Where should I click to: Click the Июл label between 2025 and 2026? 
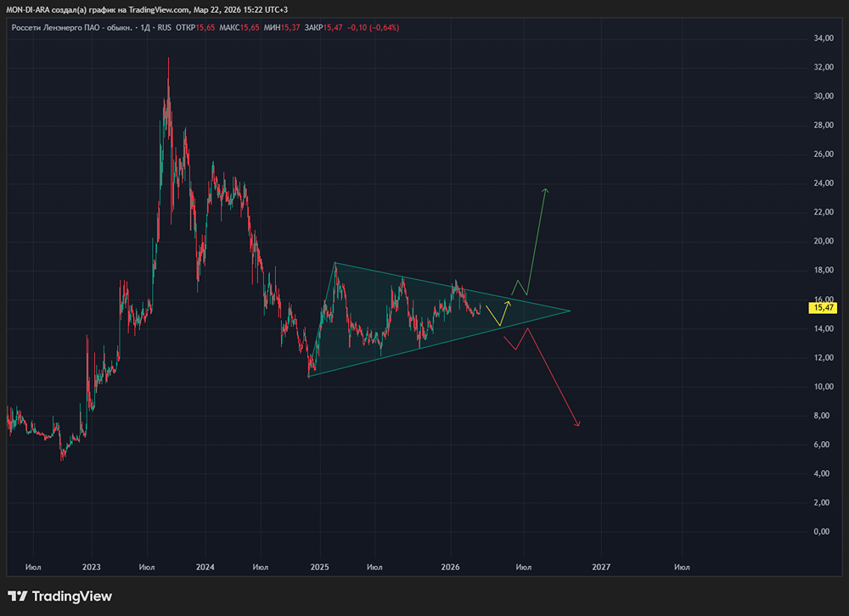tap(374, 568)
